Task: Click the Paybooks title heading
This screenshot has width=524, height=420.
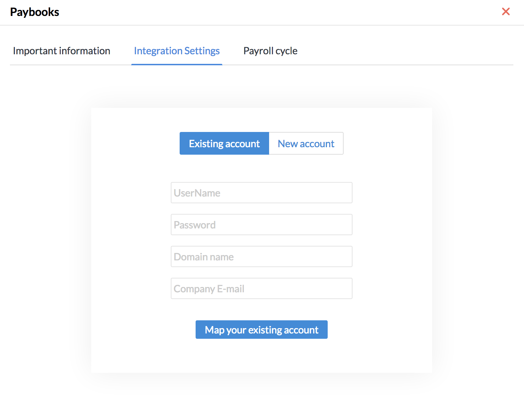Action: point(35,12)
